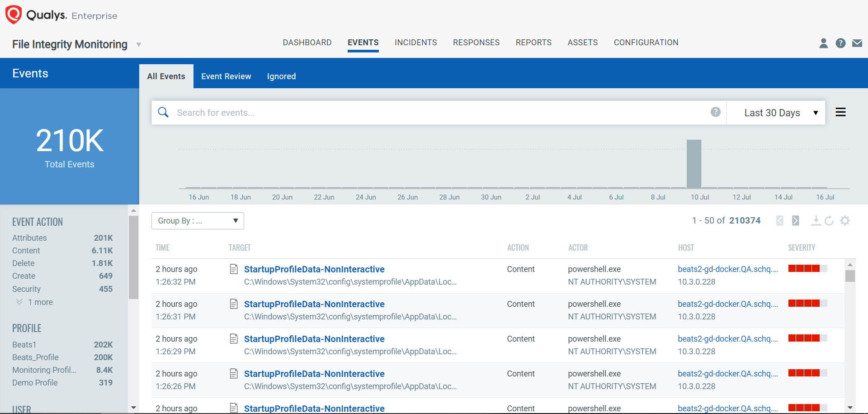Viewport: 868px width, 414px height.
Task: Click severity bar of the first event
Action: pos(807,269)
